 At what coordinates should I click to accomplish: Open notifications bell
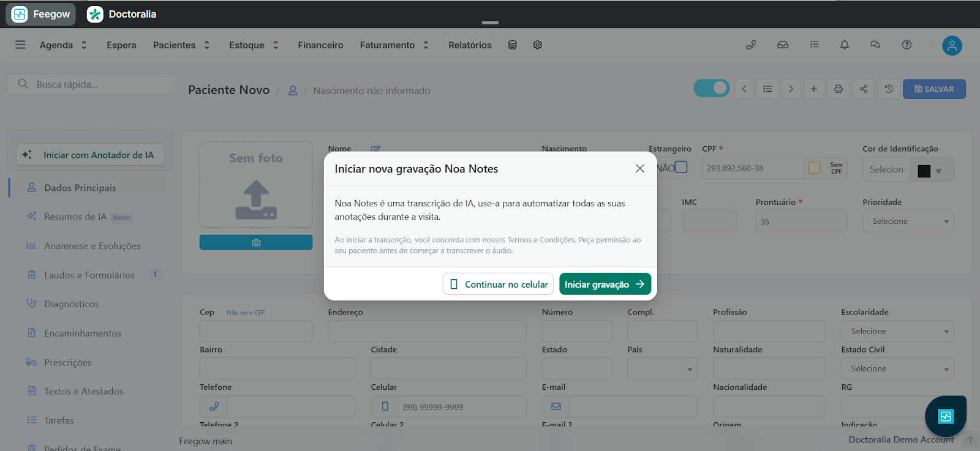click(845, 45)
